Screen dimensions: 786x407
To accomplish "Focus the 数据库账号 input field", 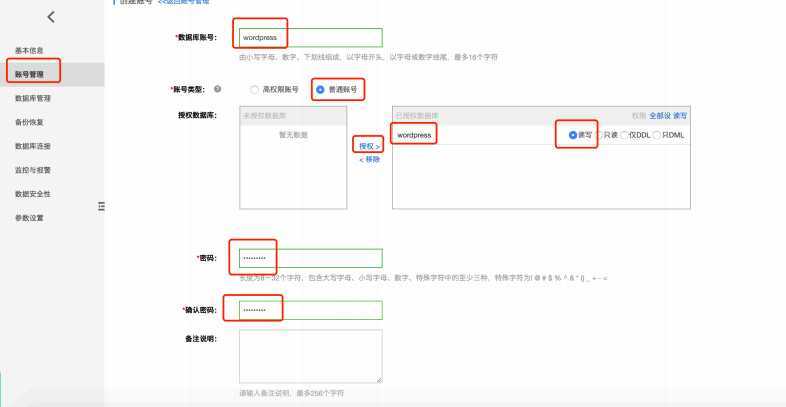I will 311,38.
